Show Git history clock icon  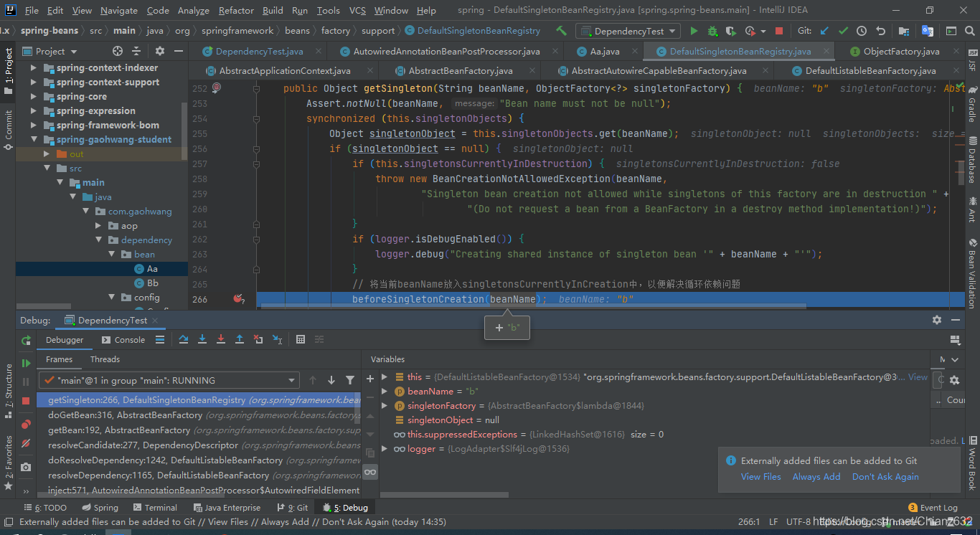(862, 31)
